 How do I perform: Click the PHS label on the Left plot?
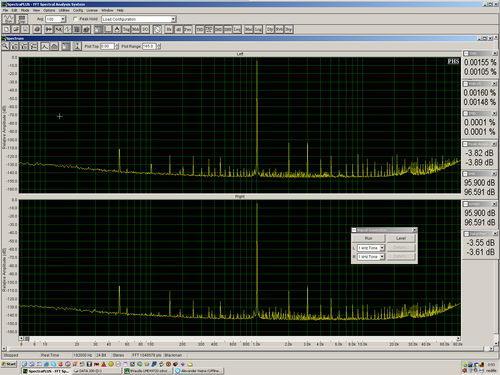tap(453, 61)
